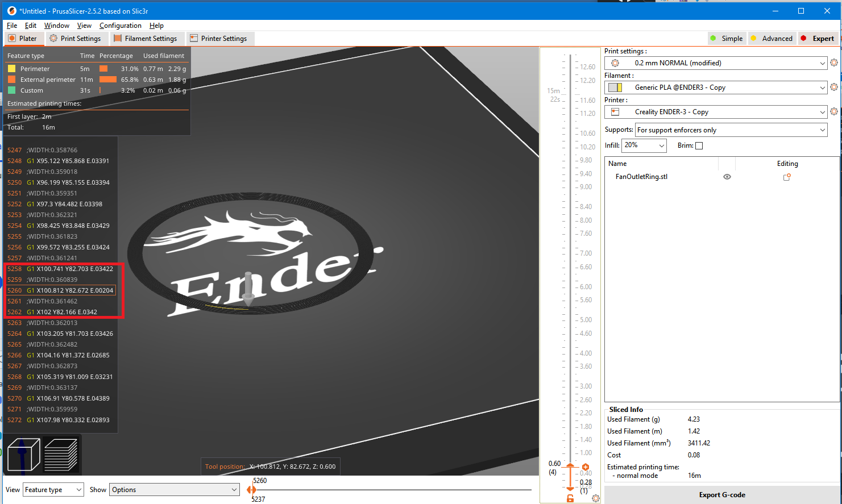Click the Export G-code button
The width and height of the screenshot is (842, 504).
pos(722,494)
